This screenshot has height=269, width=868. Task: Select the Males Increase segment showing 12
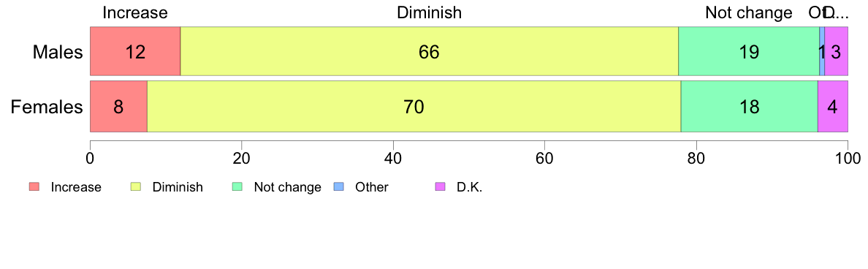[x=135, y=51]
